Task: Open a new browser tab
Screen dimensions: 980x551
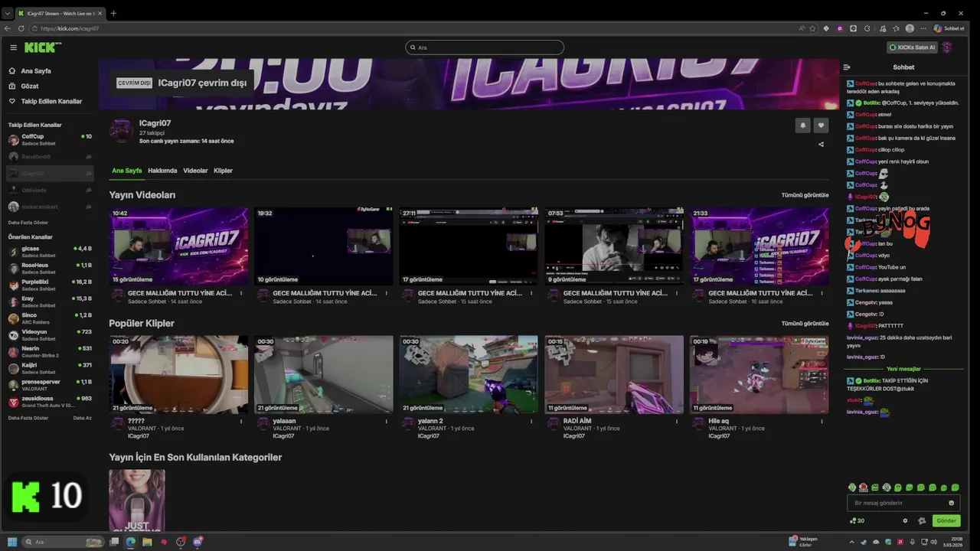Action: click(113, 13)
